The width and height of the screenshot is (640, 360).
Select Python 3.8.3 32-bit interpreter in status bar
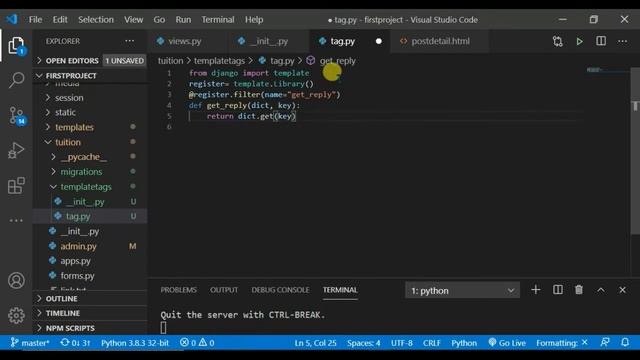coord(135,343)
